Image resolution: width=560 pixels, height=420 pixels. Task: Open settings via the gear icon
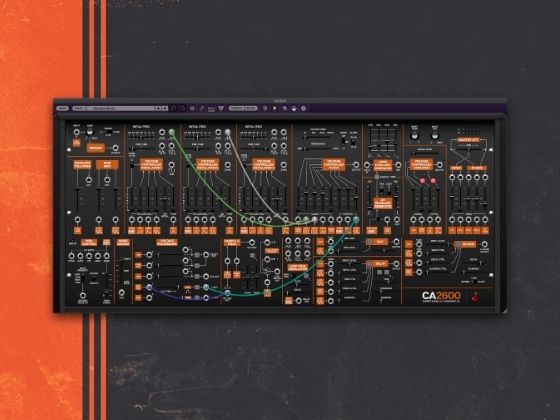pos(192,108)
